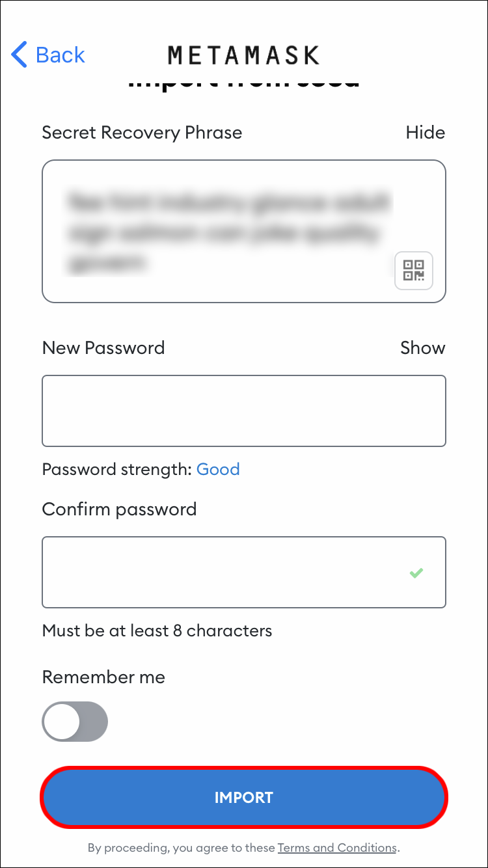Show the New Password characters

coord(422,347)
